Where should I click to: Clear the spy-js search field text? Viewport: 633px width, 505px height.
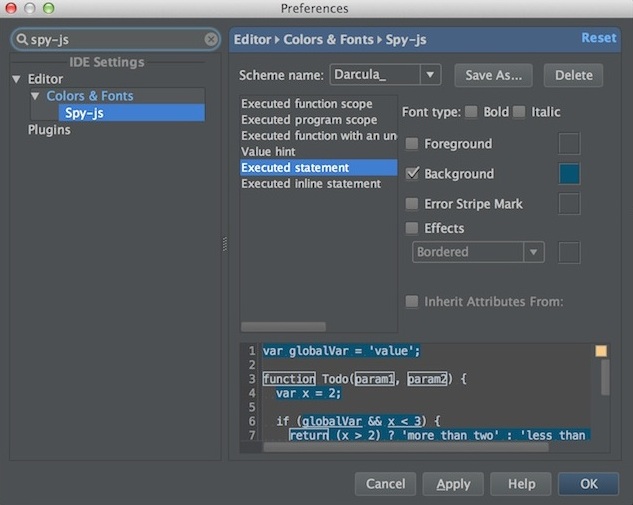[x=211, y=39]
